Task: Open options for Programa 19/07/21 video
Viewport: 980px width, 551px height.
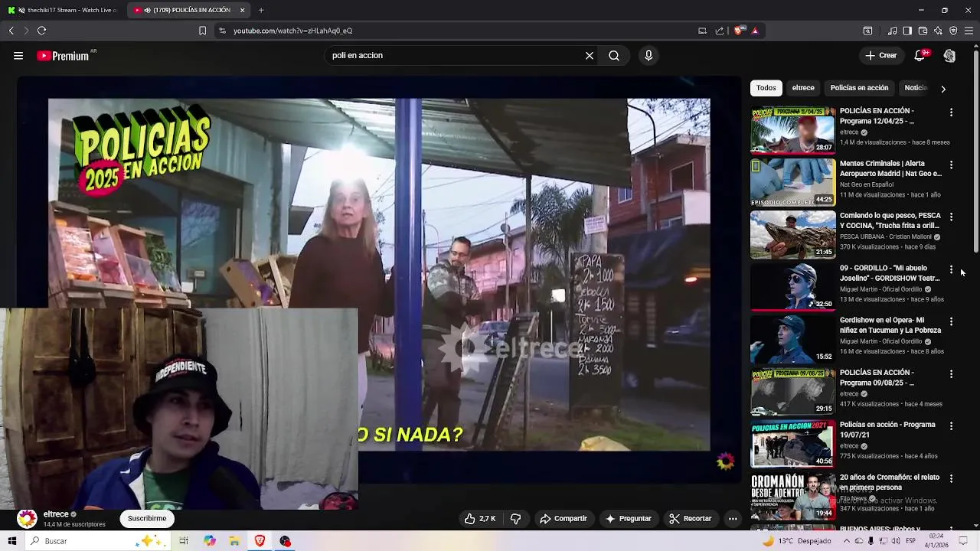Action: tap(951, 426)
